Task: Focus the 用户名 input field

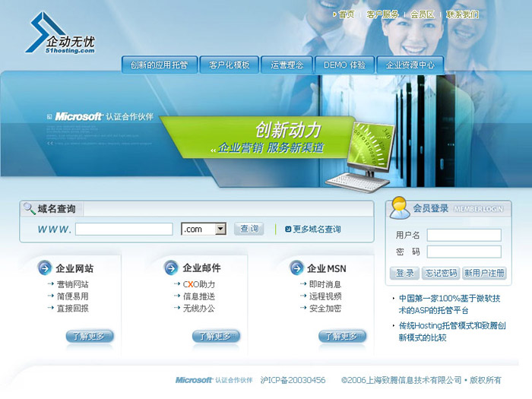Action: point(464,235)
